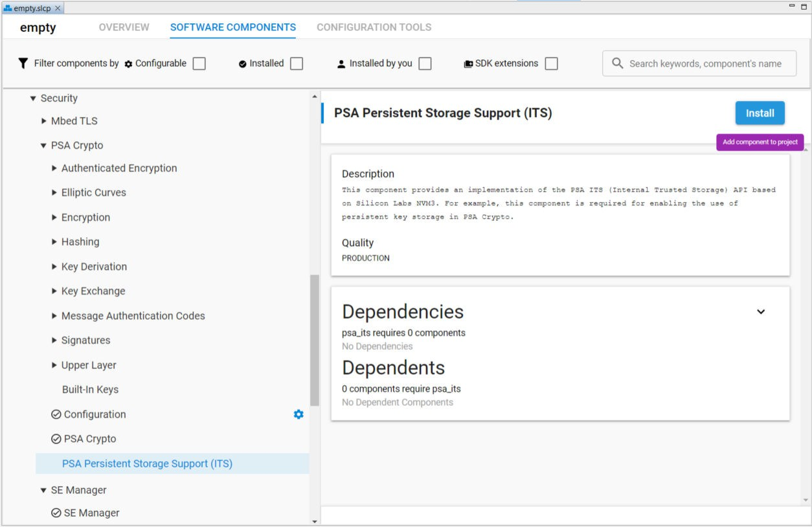This screenshot has height=527, width=812.
Task: Collapse the Security tree section
Action: 33,98
